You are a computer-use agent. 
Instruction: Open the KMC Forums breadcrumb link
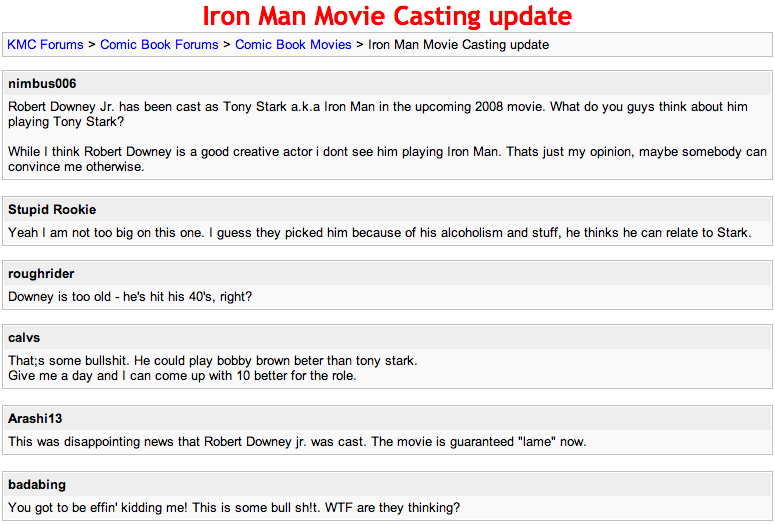(45, 45)
